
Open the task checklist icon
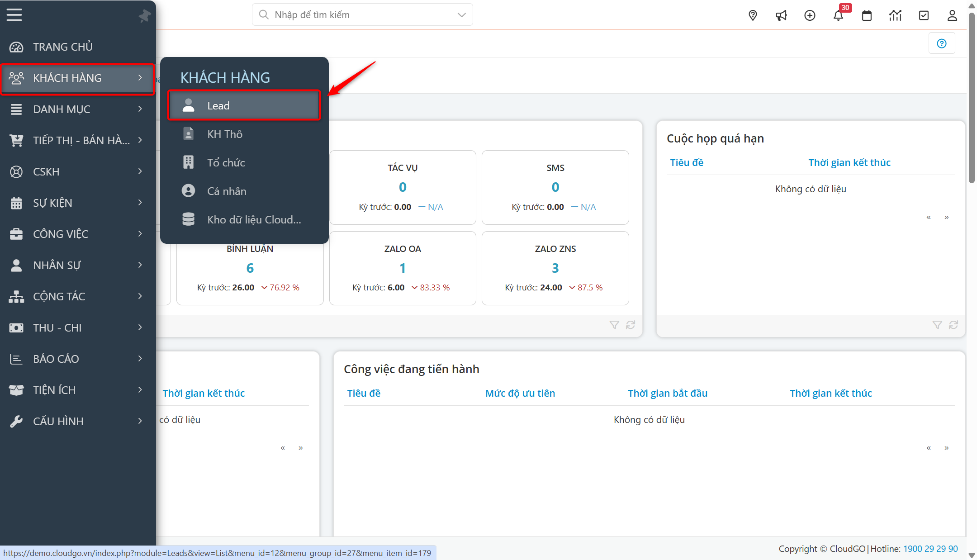pyautogui.click(x=924, y=15)
